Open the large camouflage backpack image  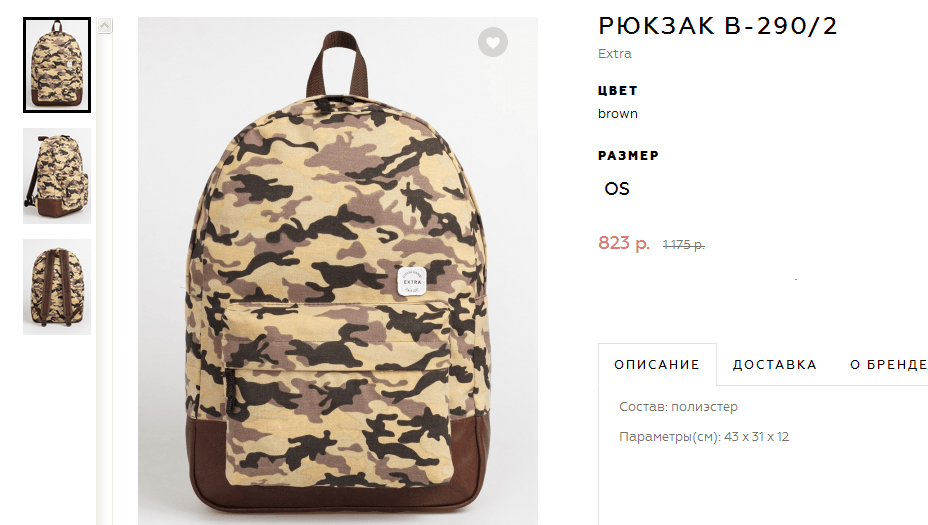pos(338,270)
